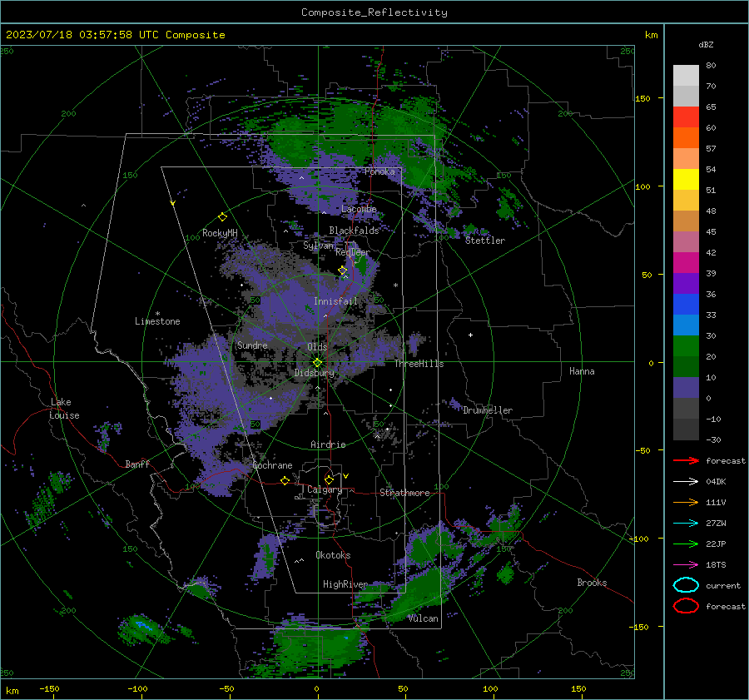Click the Strathmore town label

click(x=404, y=493)
